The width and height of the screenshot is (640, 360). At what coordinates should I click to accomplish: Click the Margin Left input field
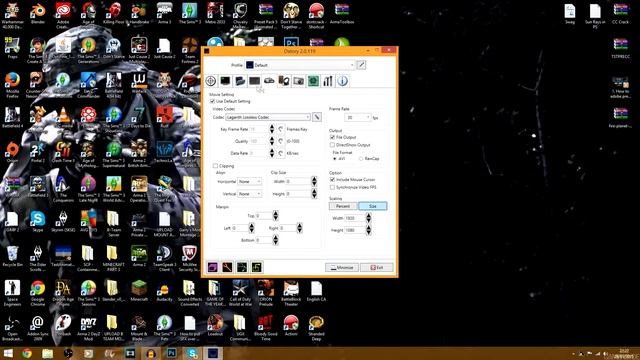coord(240,228)
